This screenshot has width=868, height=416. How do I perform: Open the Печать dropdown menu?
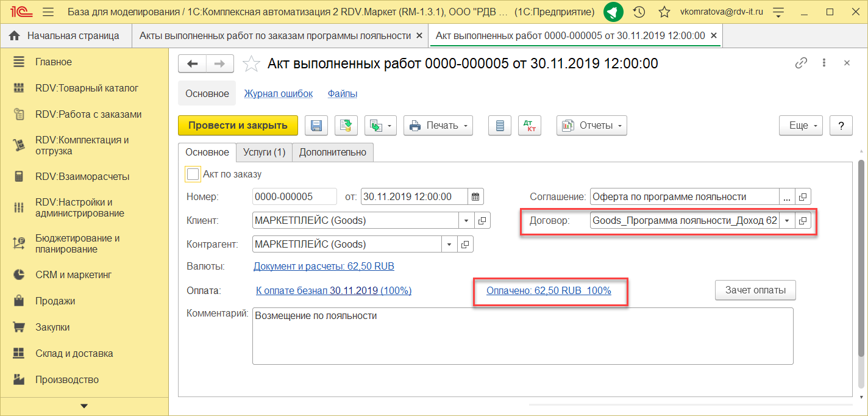tap(438, 126)
